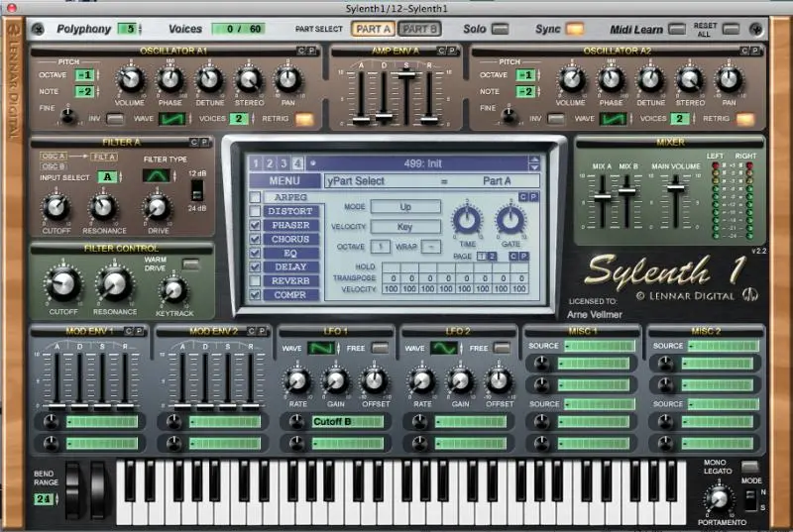
Task: Select PART B in part select
Action: coord(421,30)
